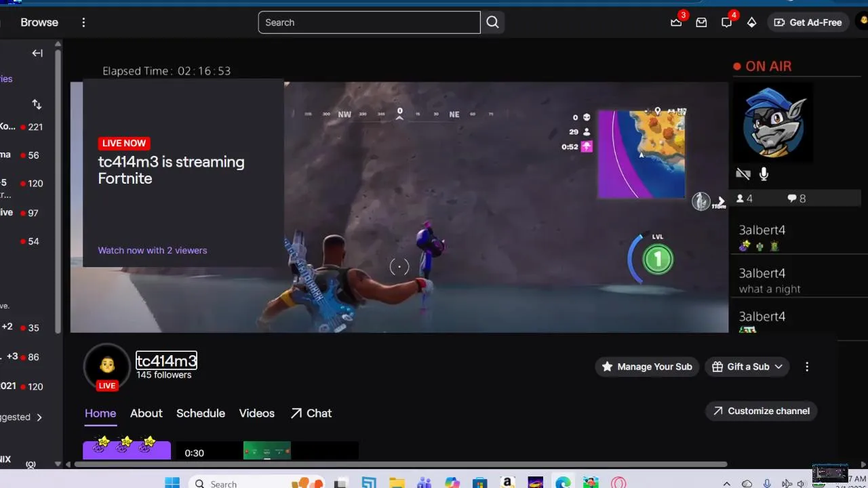
Task: Click the Bits diamond icon
Action: [751, 22]
